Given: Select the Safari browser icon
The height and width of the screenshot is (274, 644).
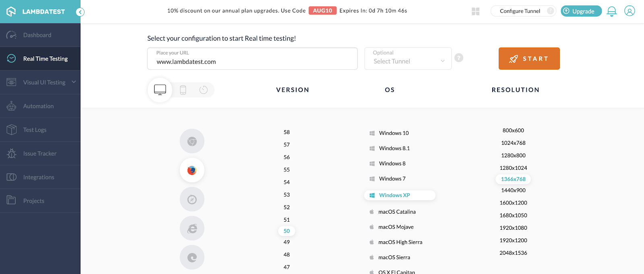Looking at the screenshot, I should click(192, 199).
